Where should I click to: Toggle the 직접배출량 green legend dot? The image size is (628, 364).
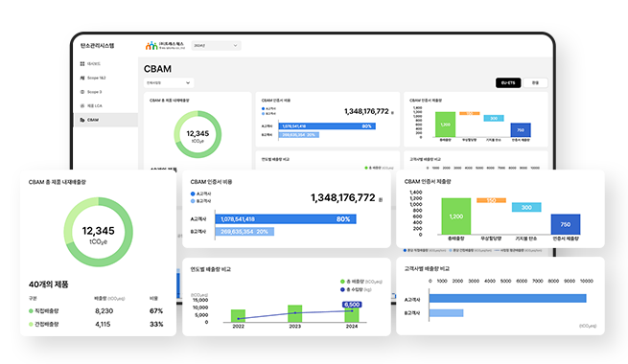pyautogui.click(x=31, y=310)
